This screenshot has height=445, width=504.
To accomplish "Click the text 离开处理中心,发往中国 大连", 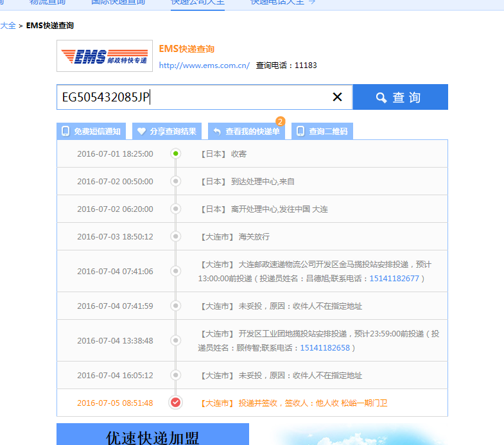I will [x=279, y=209].
